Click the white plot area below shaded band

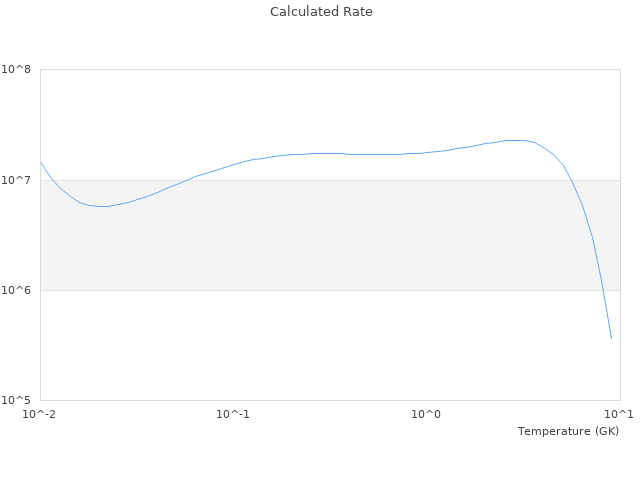(300, 345)
